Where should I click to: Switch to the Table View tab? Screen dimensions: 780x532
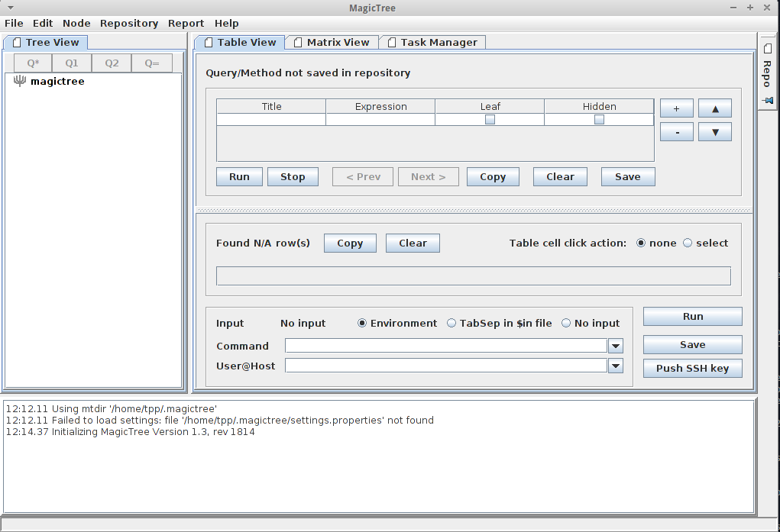(x=240, y=43)
